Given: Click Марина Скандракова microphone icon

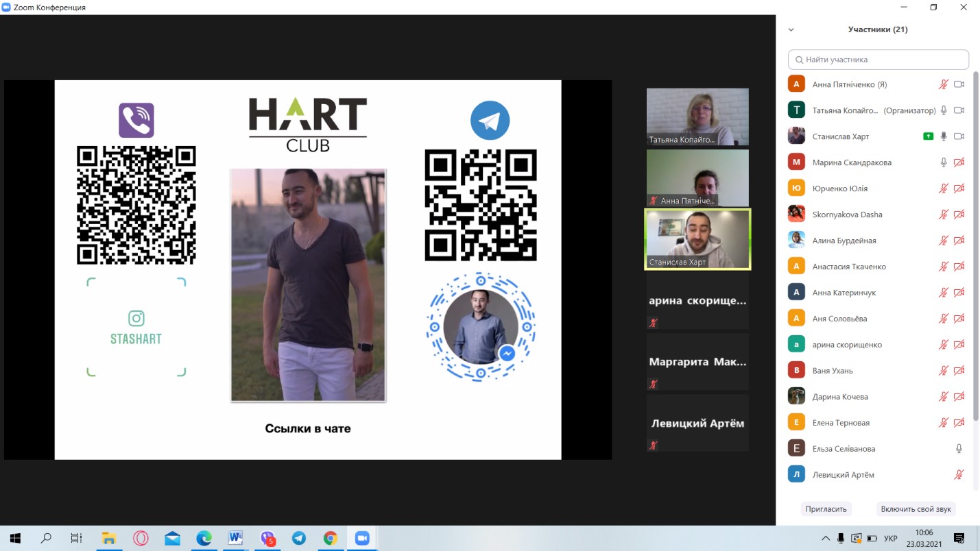Looking at the screenshot, I should pos(944,162).
